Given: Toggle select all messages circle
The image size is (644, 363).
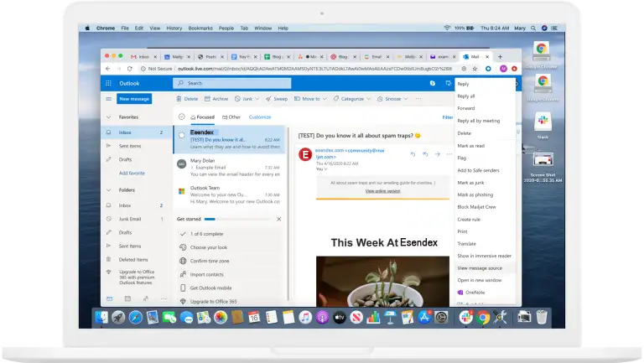Looking at the screenshot, I should coord(181,117).
